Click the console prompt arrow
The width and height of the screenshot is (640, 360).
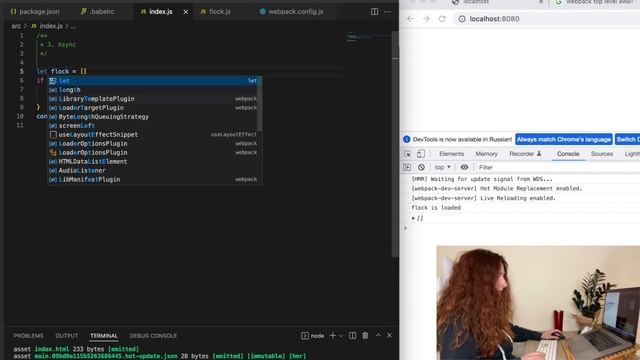point(405,228)
